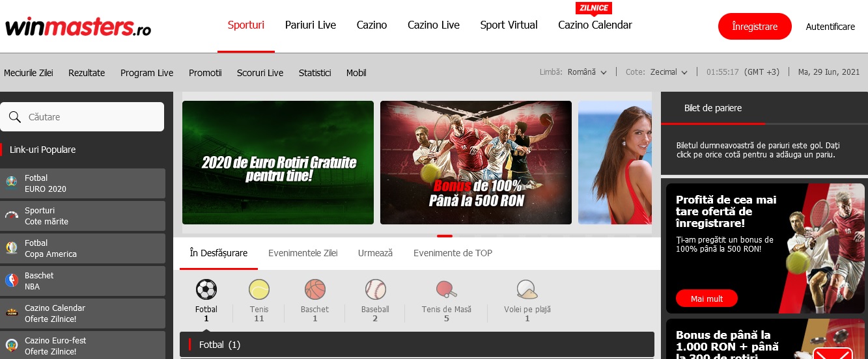Image resolution: width=868 pixels, height=359 pixels.
Task: Click the red carousel position indicator
Action: pyautogui.click(x=445, y=235)
